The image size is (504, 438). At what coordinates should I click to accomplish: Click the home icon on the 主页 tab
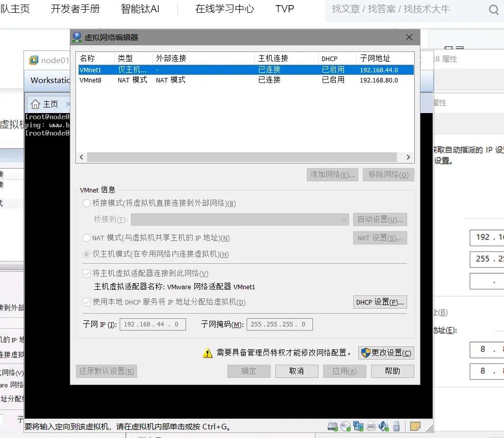click(x=35, y=104)
